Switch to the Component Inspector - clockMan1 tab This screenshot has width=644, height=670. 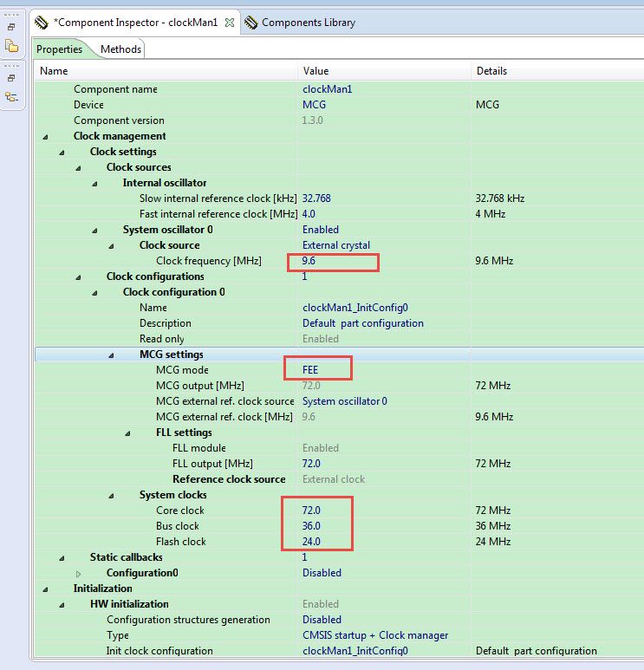pos(135,23)
